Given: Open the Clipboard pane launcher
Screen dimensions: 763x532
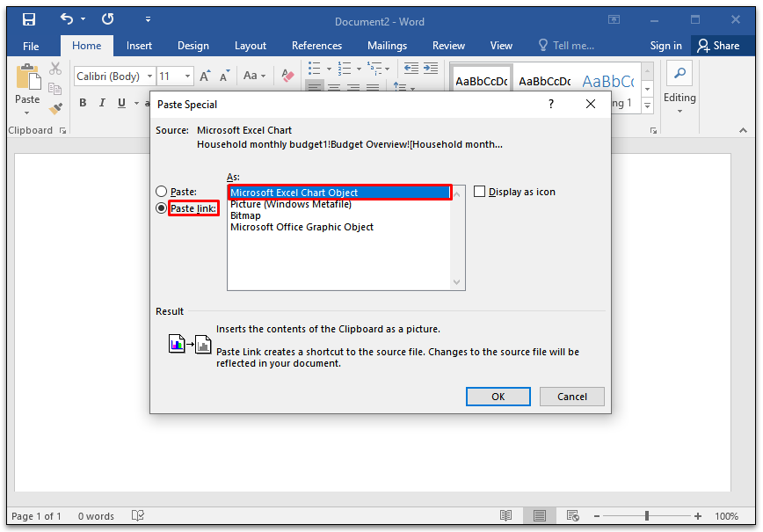Looking at the screenshot, I should [62, 130].
